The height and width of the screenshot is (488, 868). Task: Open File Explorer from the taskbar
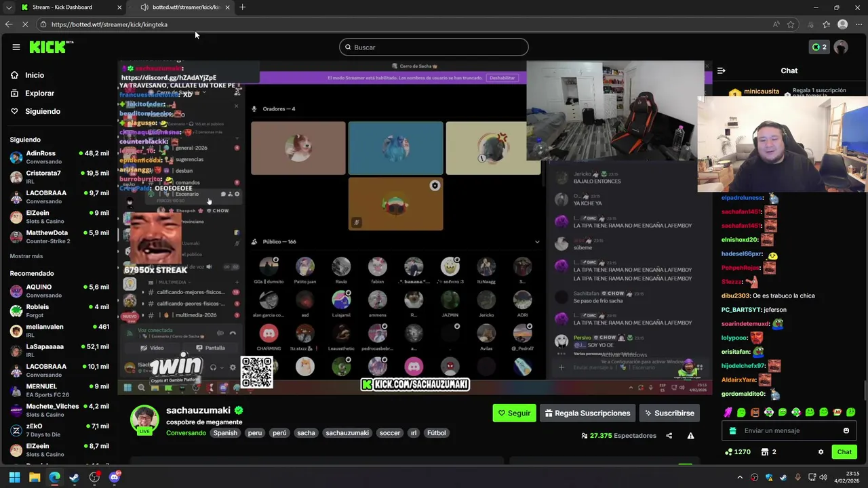tap(35, 477)
